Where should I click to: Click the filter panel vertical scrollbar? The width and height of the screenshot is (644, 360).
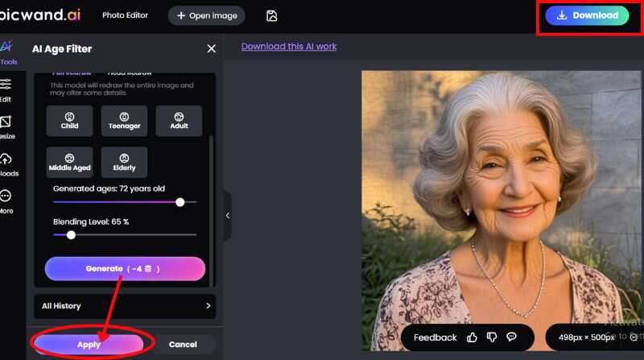tap(211, 210)
